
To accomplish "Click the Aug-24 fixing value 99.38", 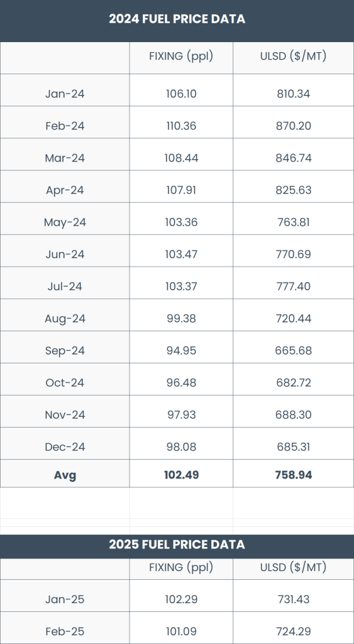I will (x=181, y=318).
